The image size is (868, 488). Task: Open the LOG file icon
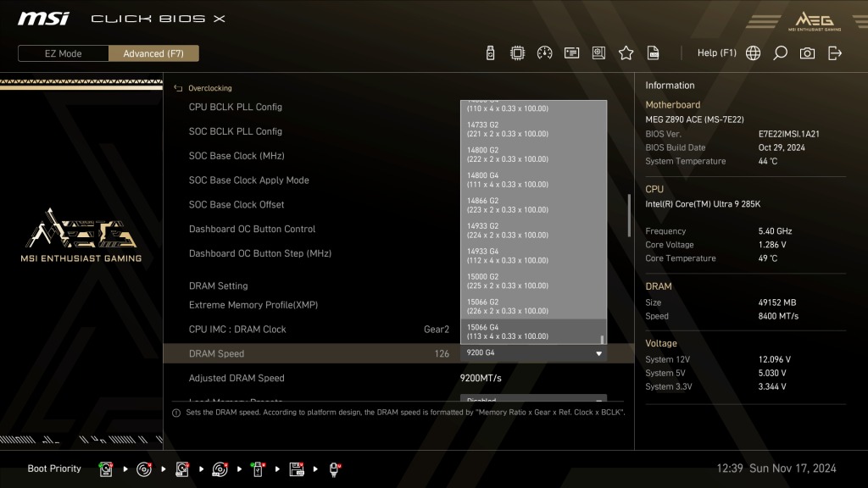click(x=654, y=53)
